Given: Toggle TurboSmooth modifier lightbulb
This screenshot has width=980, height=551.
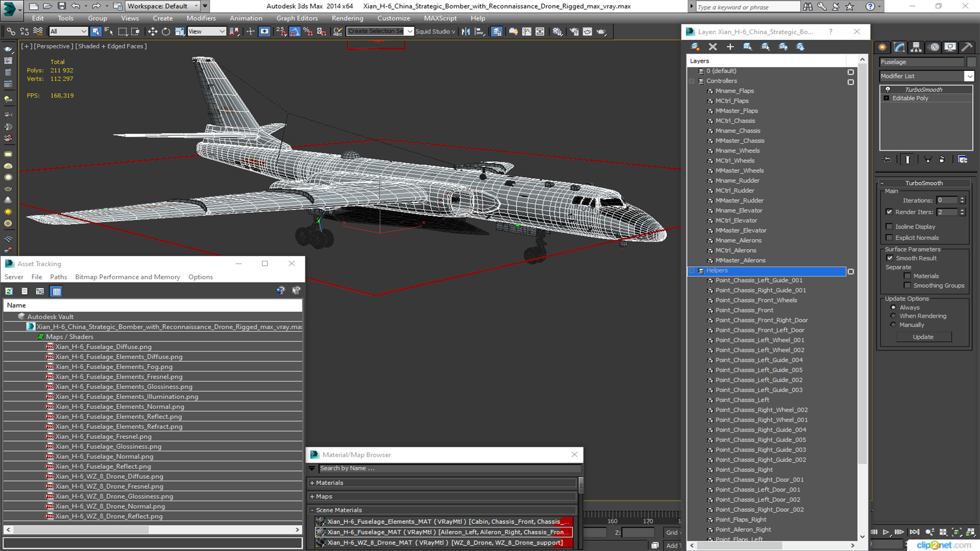Looking at the screenshot, I should [888, 89].
